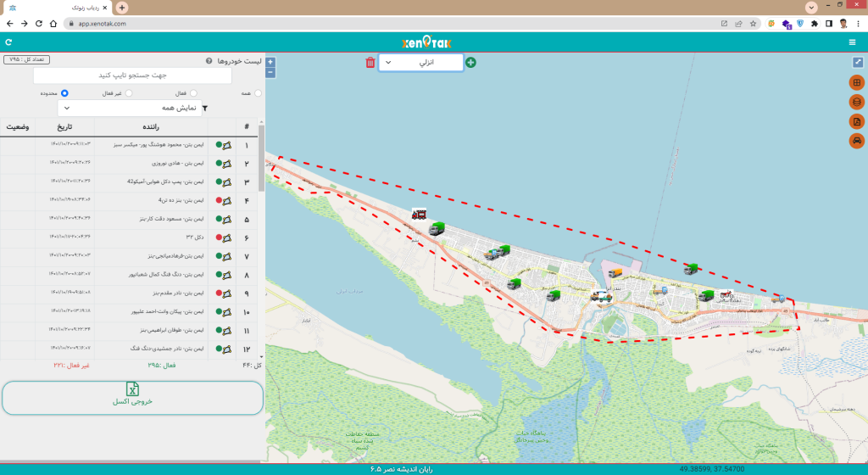This screenshot has height=475, width=868.
Task: Click the 'خروجی اکسل' Excel export button
Action: tap(132, 398)
